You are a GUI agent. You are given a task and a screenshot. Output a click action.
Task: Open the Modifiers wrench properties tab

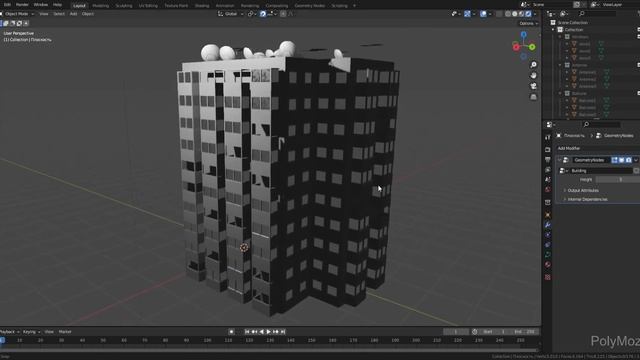click(x=548, y=225)
